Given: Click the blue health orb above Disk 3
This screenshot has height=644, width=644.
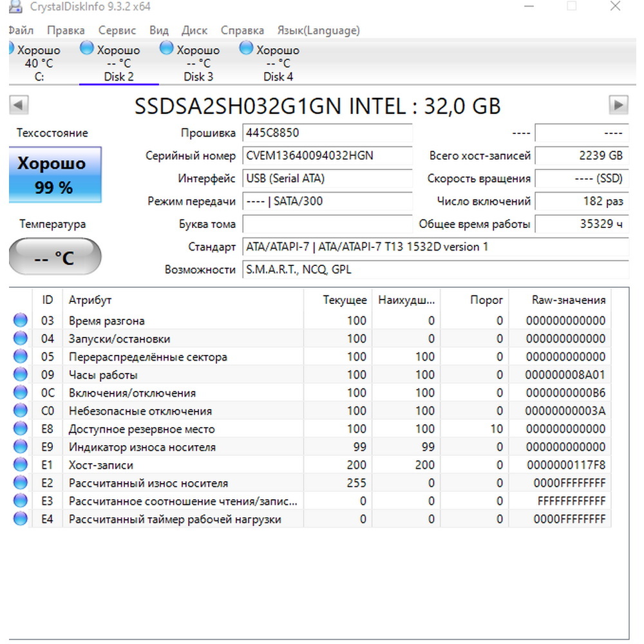Looking at the screenshot, I should [166, 48].
